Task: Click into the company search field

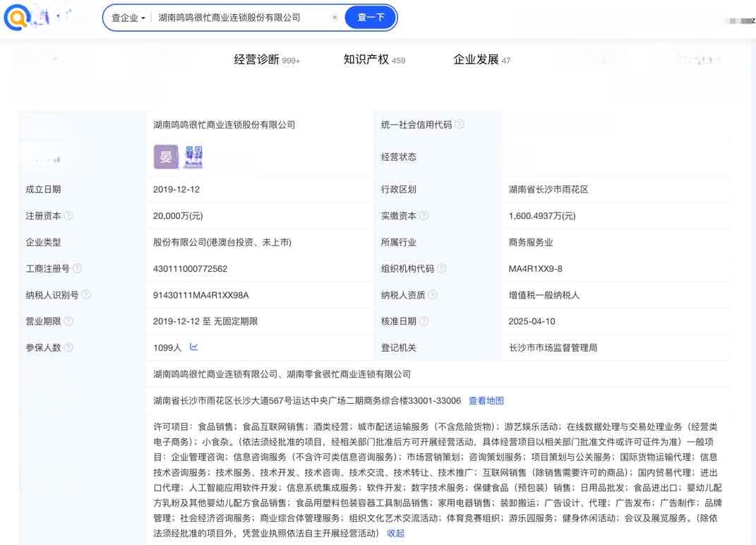Action: tap(241, 18)
